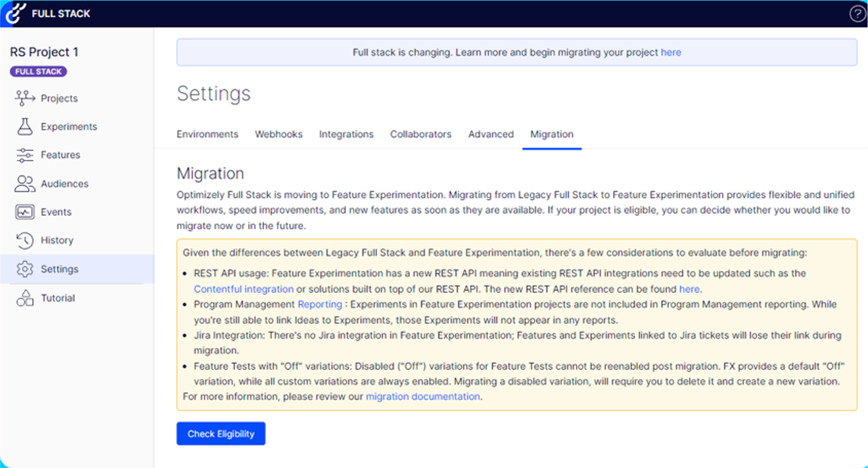Open the Collaborators tab

click(421, 134)
